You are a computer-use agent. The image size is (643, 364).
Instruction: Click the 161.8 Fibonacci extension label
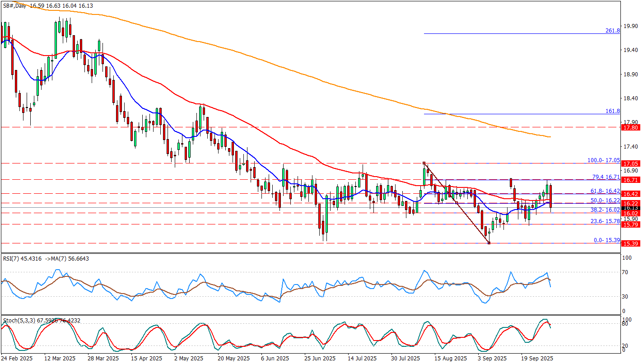(x=612, y=111)
